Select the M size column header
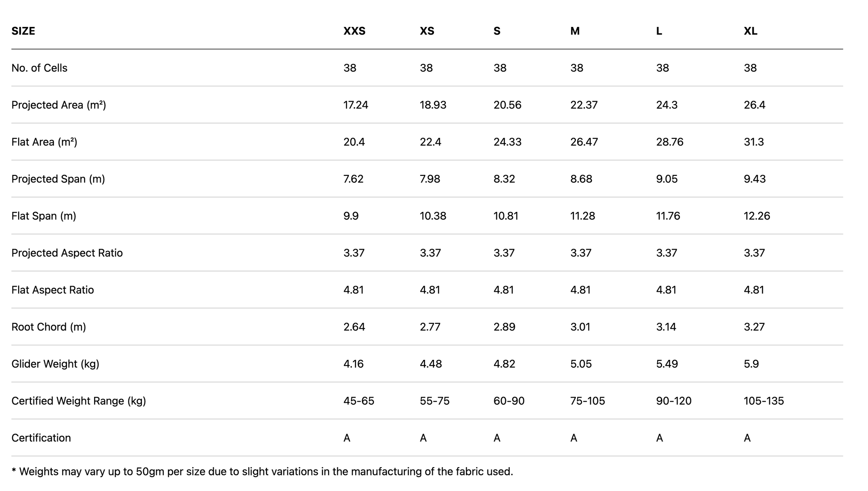The height and width of the screenshot is (491, 868). point(575,31)
